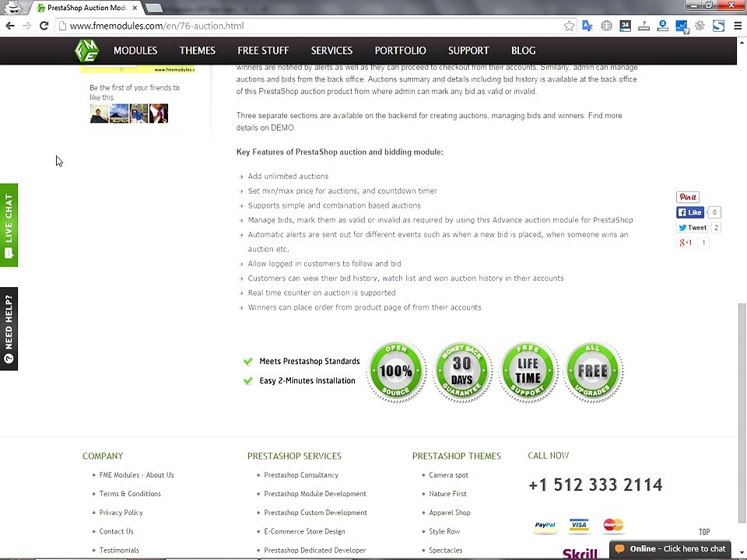Click the All Free Upgrades badge
The image size is (747, 560).
pyautogui.click(x=593, y=371)
